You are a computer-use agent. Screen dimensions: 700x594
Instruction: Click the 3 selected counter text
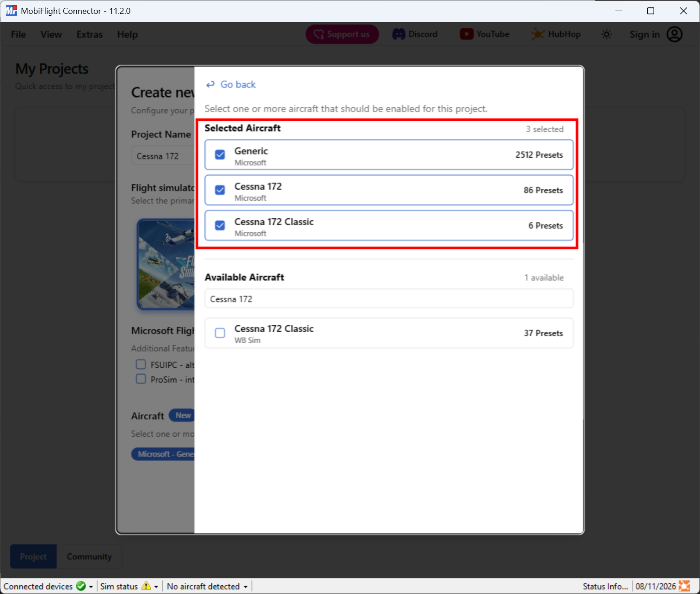(545, 129)
